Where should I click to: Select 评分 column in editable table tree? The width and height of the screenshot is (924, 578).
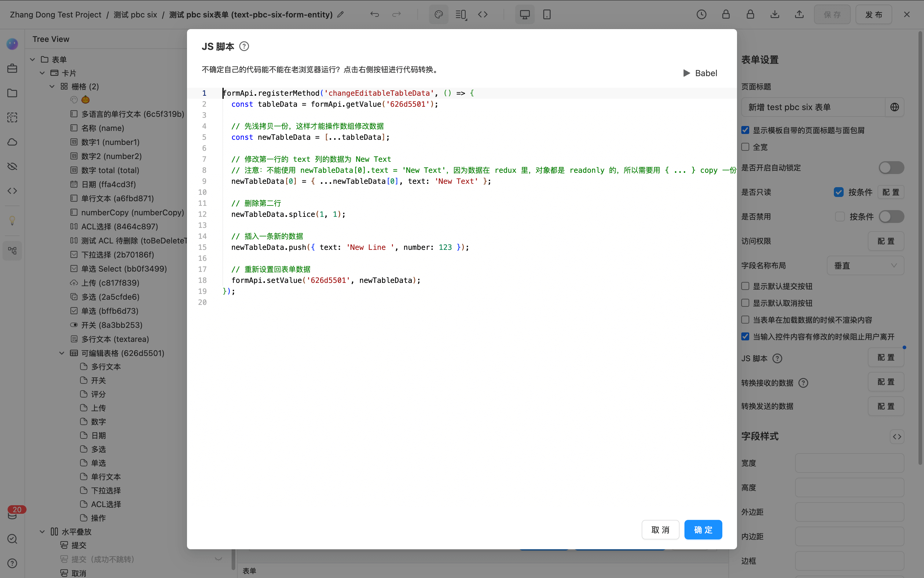[98, 394]
